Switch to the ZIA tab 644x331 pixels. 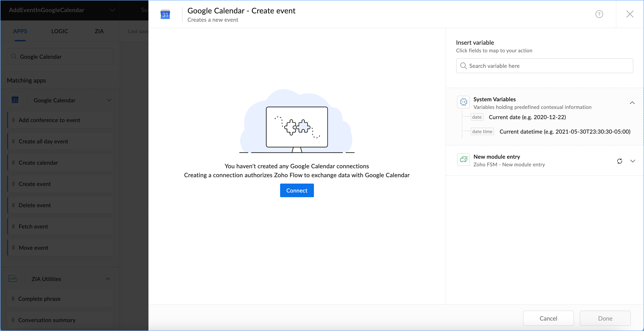(99, 31)
